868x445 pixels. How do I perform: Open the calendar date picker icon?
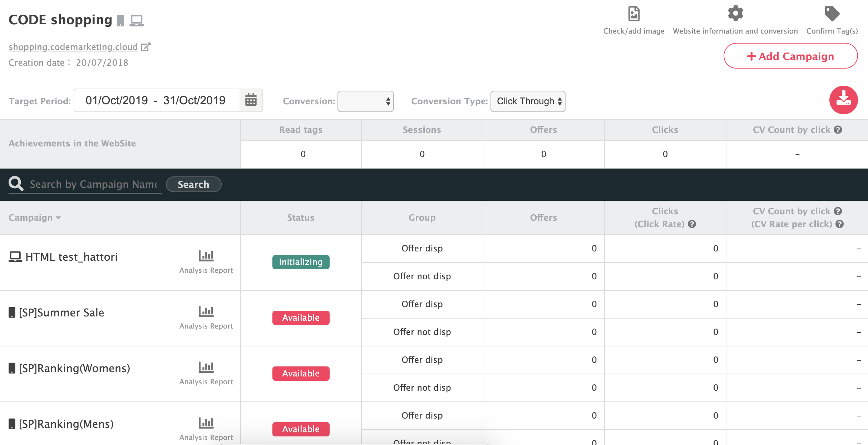click(251, 100)
